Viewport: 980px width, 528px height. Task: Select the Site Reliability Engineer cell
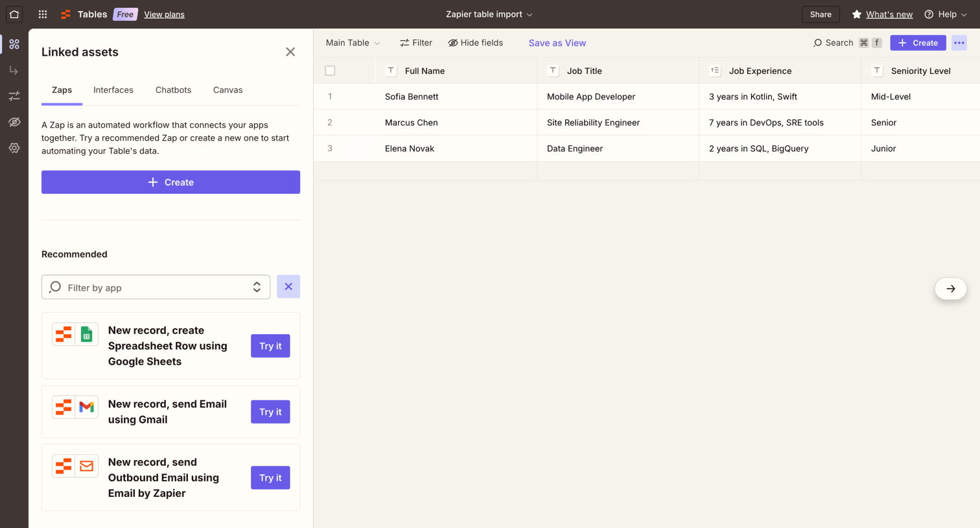pyautogui.click(x=618, y=123)
